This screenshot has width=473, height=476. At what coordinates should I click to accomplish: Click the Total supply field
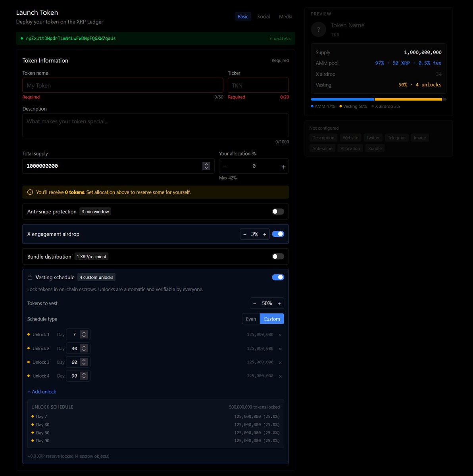(118, 166)
